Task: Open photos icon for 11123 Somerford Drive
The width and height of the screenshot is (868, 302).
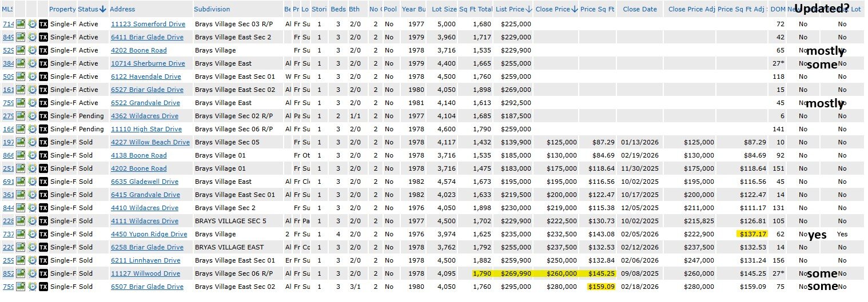Action: coord(21,24)
